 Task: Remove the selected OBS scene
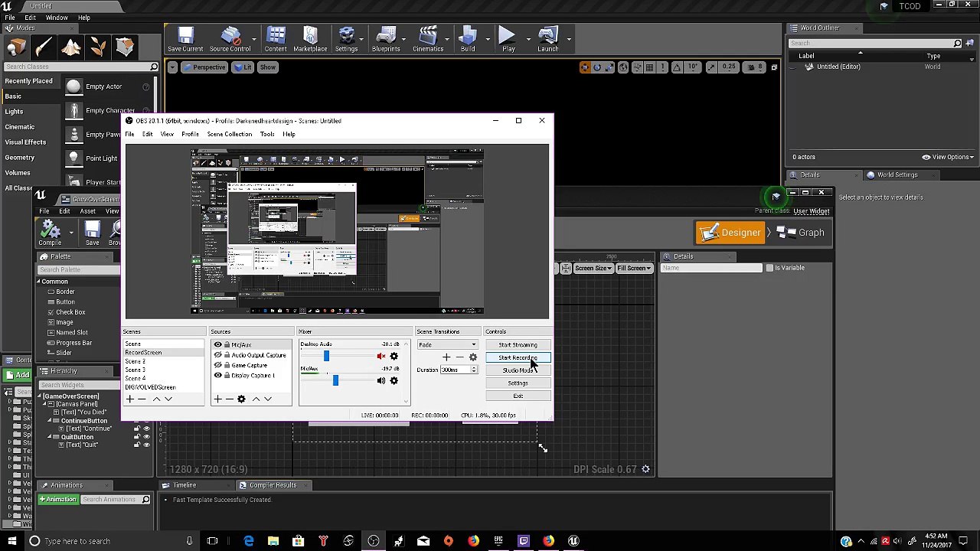point(142,399)
